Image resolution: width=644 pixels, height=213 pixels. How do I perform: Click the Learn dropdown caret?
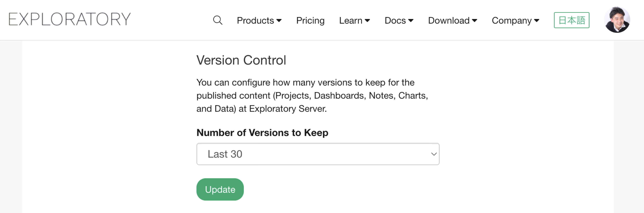[x=367, y=20]
